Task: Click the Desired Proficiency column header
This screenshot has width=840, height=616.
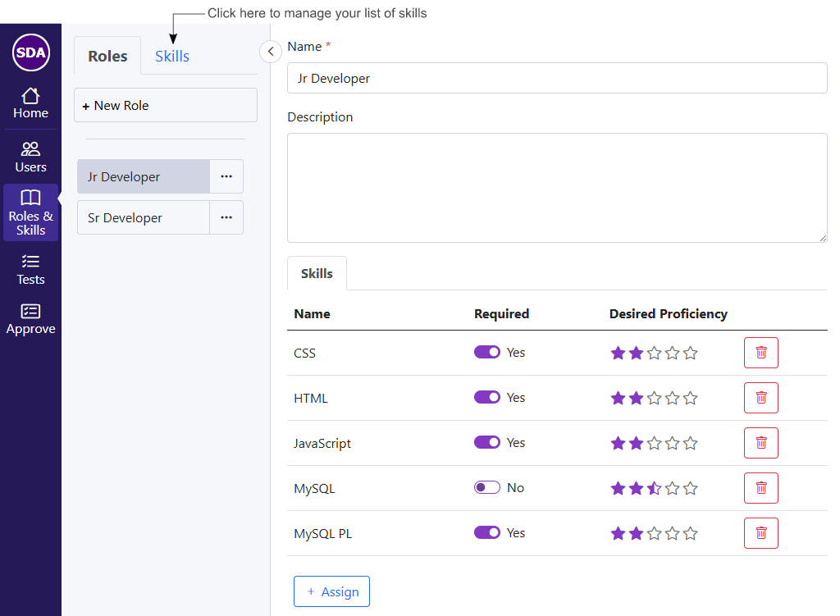Action: (x=668, y=314)
